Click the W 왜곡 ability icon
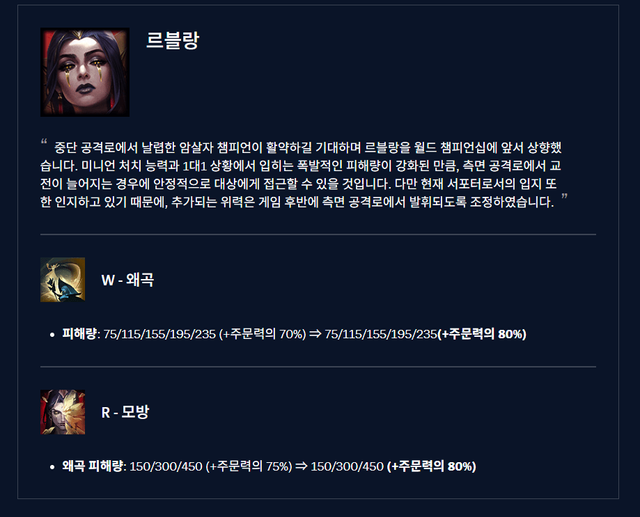The image size is (640, 517). 63,280
